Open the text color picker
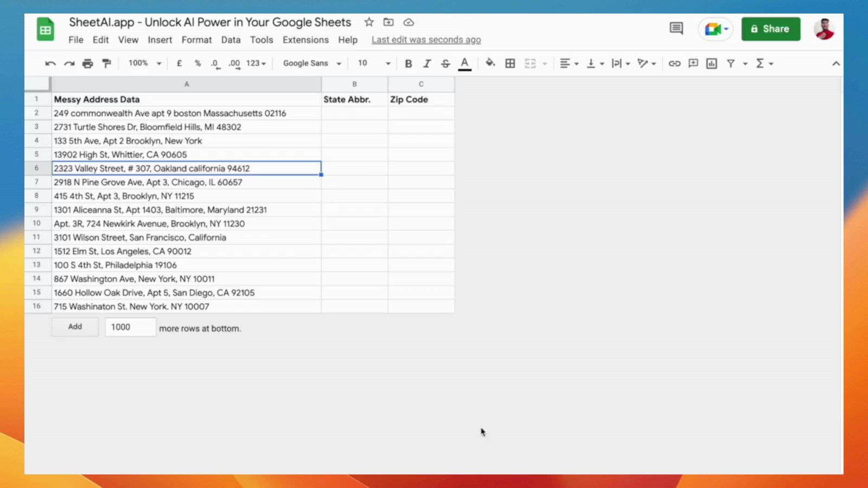The image size is (868, 488). pos(464,63)
